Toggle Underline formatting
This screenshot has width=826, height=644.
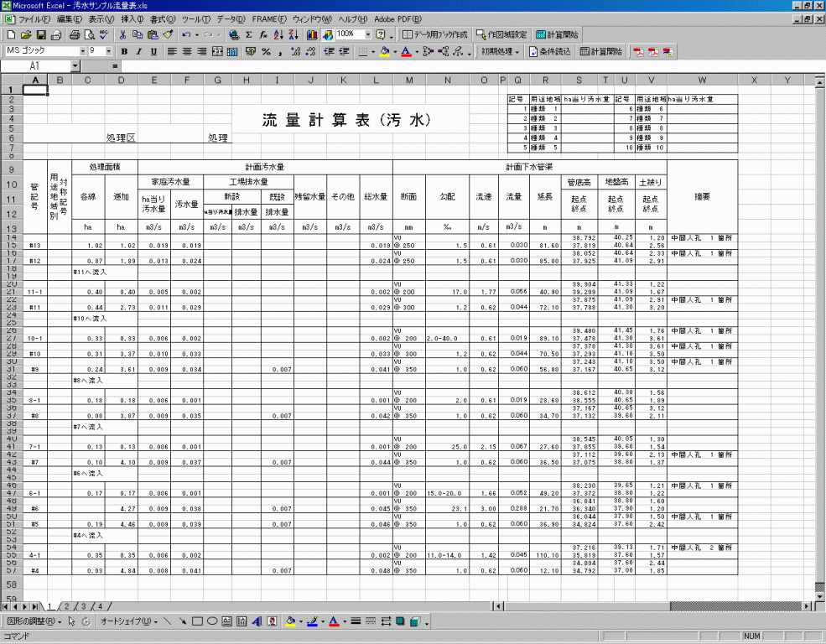click(153, 52)
